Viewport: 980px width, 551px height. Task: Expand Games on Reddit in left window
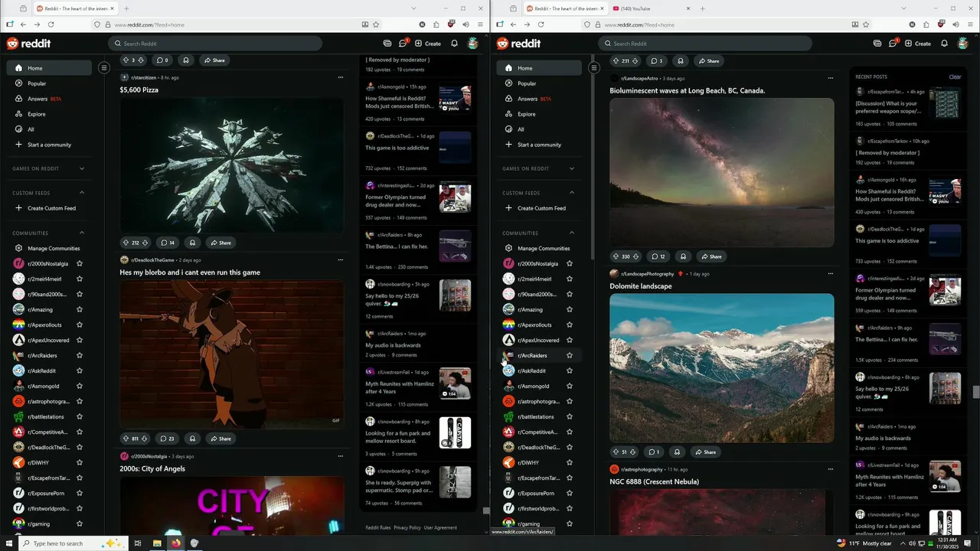(82, 168)
